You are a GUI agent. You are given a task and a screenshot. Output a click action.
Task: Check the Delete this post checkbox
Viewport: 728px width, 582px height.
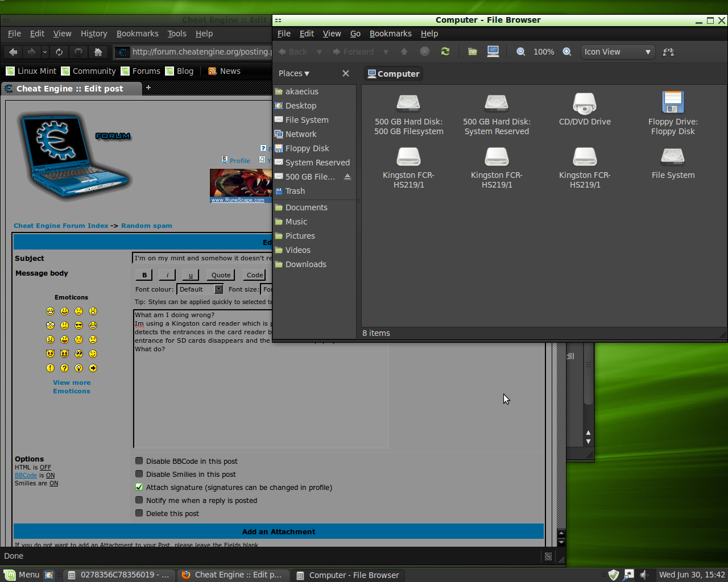[x=139, y=513]
